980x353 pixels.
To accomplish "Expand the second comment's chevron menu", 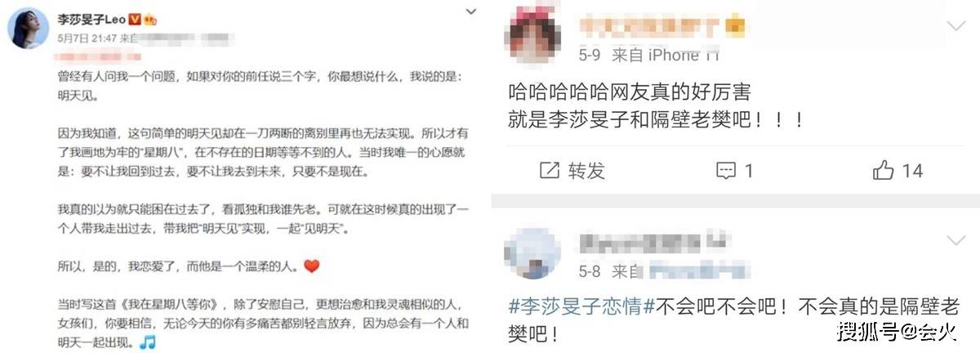I will (x=955, y=240).
